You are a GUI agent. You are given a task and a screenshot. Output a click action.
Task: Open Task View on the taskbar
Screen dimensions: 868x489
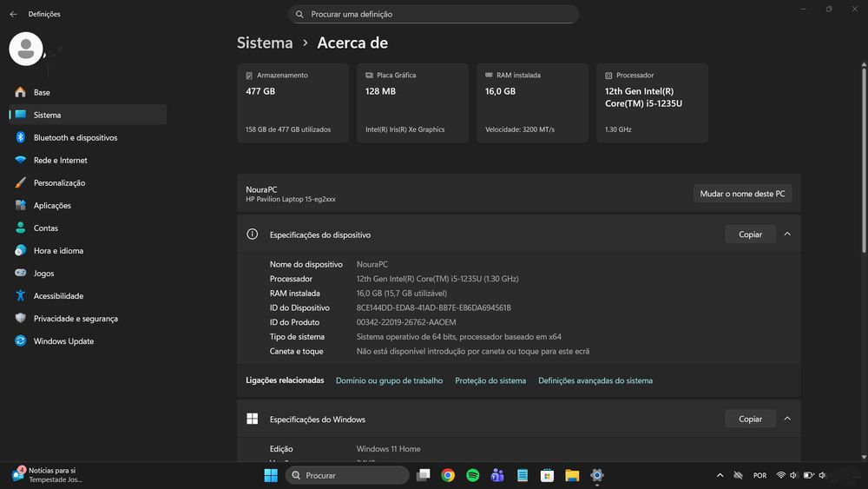(x=424, y=475)
